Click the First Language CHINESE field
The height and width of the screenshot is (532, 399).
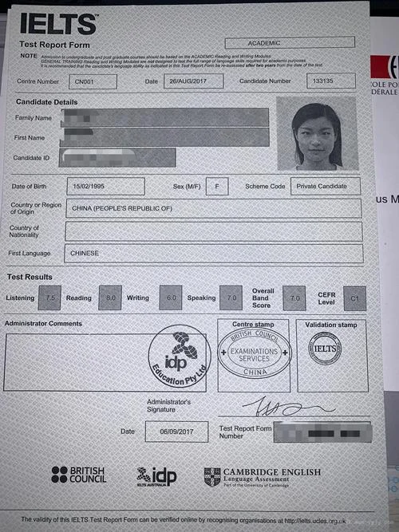pyautogui.click(x=214, y=254)
